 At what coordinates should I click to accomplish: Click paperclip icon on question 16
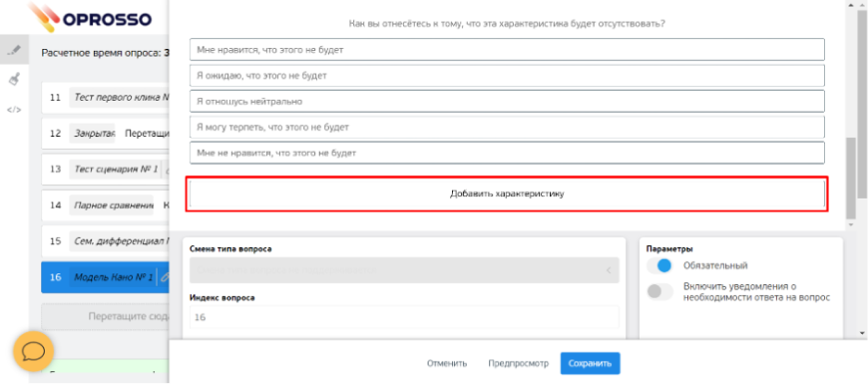coord(164,277)
